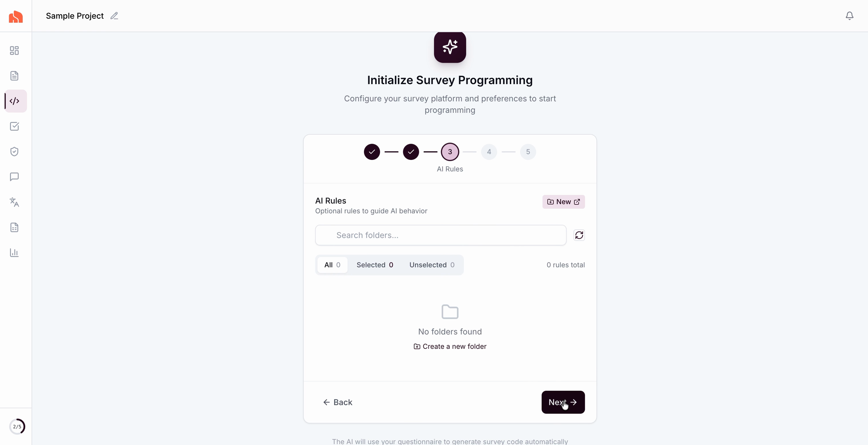Click the Create a new folder link
The width and height of the screenshot is (868, 445).
(x=450, y=347)
